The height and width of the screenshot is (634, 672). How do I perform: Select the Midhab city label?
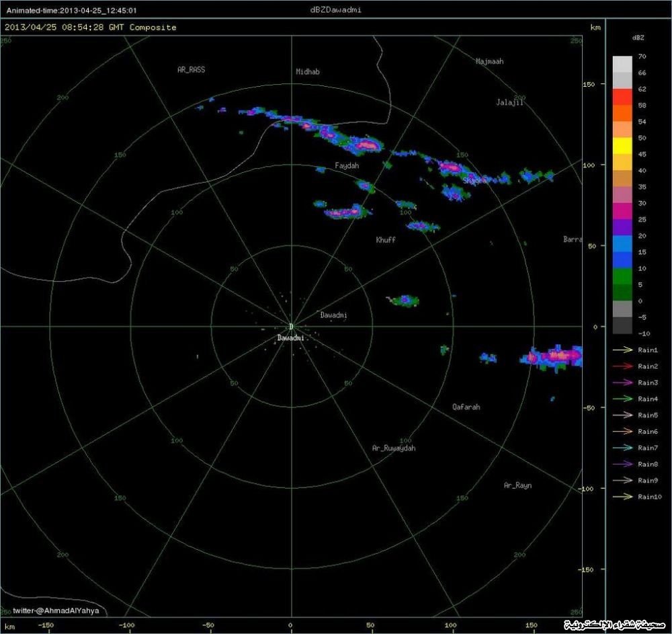tap(308, 71)
